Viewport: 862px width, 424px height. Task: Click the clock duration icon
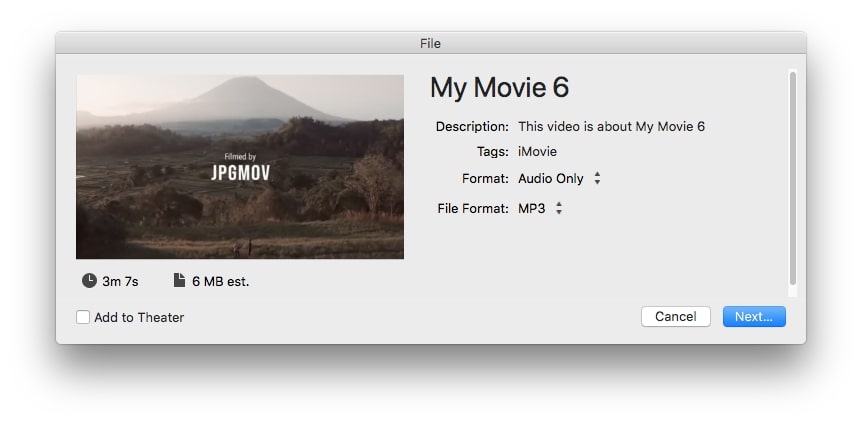tap(90, 281)
